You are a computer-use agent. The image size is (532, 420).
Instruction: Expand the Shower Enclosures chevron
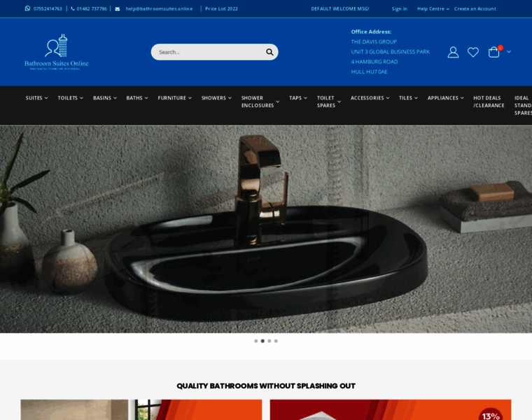277,101
